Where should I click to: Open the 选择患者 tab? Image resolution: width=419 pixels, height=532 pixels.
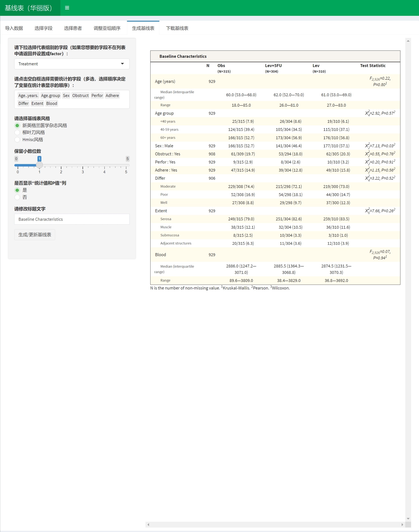(73, 28)
